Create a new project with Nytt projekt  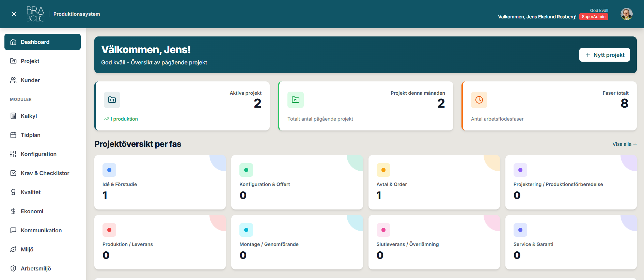(604, 55)
